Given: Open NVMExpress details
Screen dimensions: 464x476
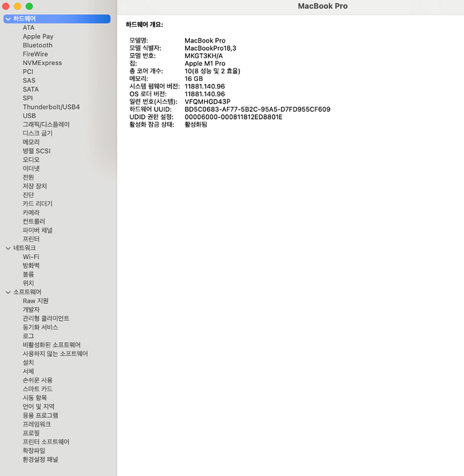Looking at the screenshot, I should [42, 63].
